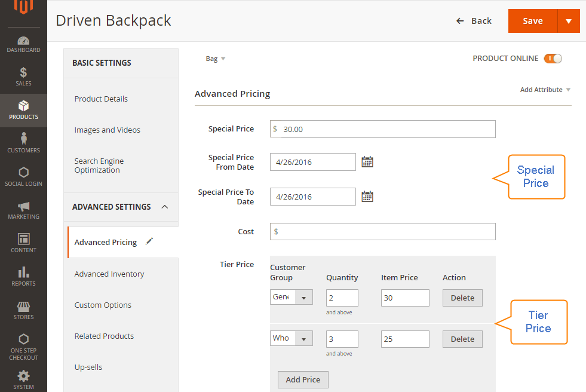Click the Back link
The image size is (586, 392).
(x=481, y=21)
